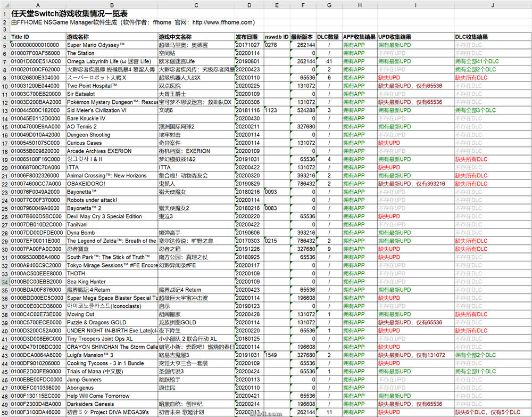Select column C header

click(196, 5)
